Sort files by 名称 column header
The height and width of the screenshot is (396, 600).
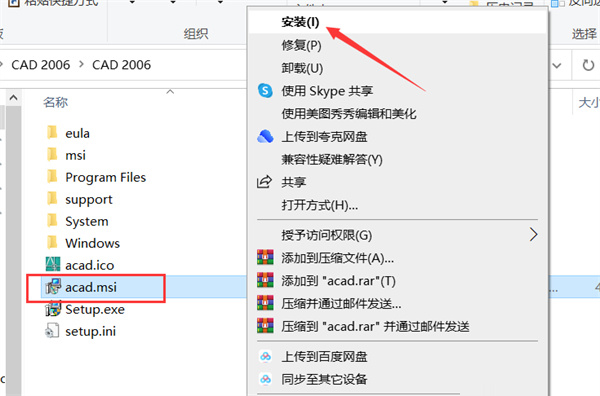pos(55,103)
